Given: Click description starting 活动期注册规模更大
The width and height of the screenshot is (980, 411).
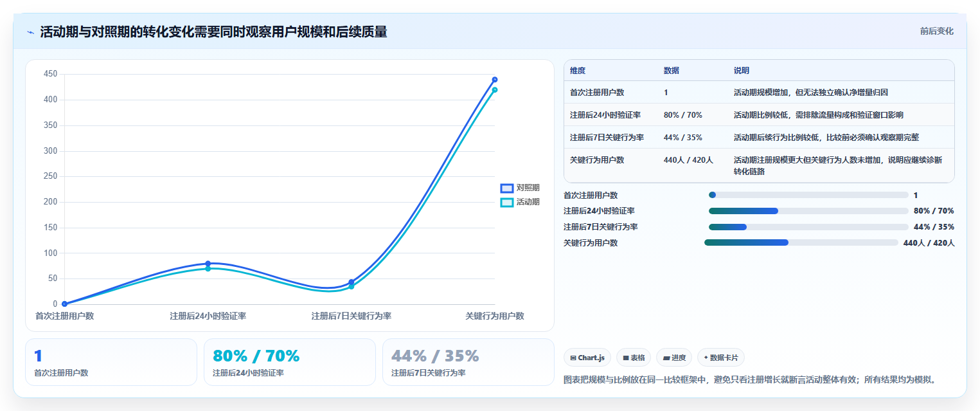Looking at the screenshot, I should [838, 166].
